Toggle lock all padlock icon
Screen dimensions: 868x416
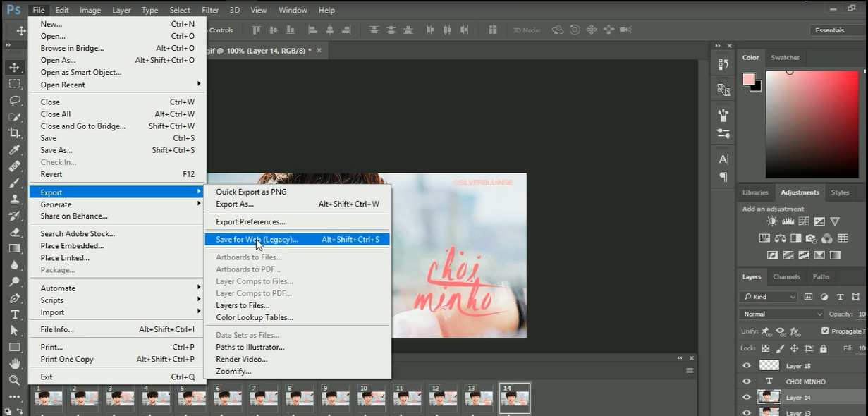(x=823, y=348)
